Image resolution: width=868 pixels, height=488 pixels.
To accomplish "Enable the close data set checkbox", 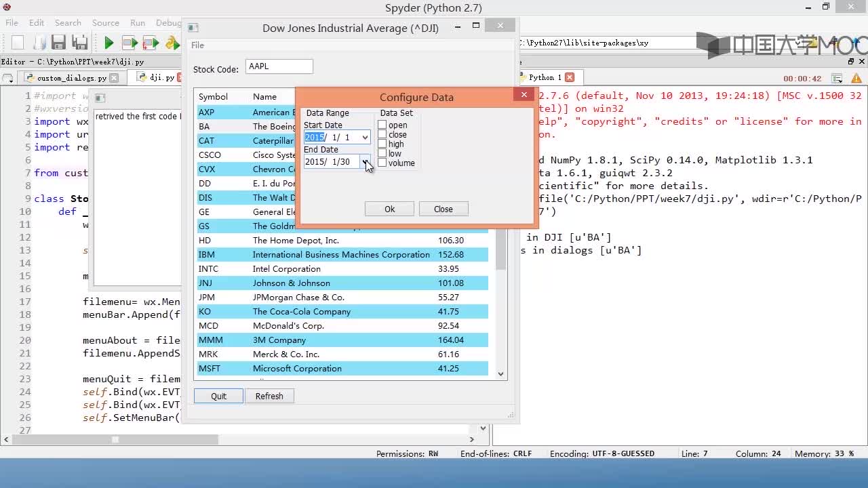I will tap(382, 134).
